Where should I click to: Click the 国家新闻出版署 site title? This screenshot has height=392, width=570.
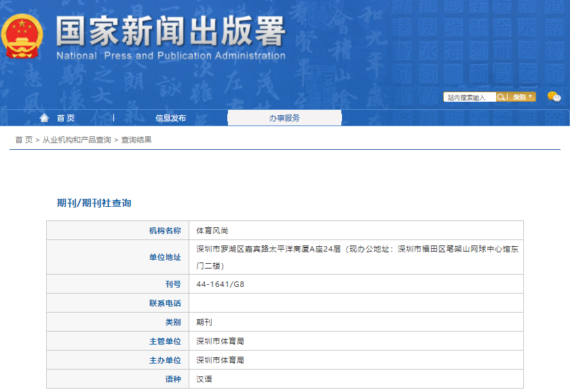point(170,30)
